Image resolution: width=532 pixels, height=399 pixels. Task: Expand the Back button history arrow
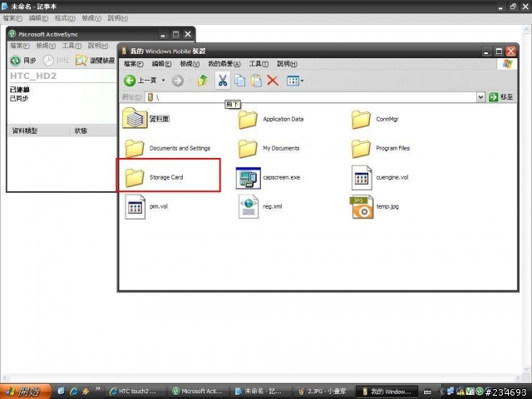pos(163,81)
